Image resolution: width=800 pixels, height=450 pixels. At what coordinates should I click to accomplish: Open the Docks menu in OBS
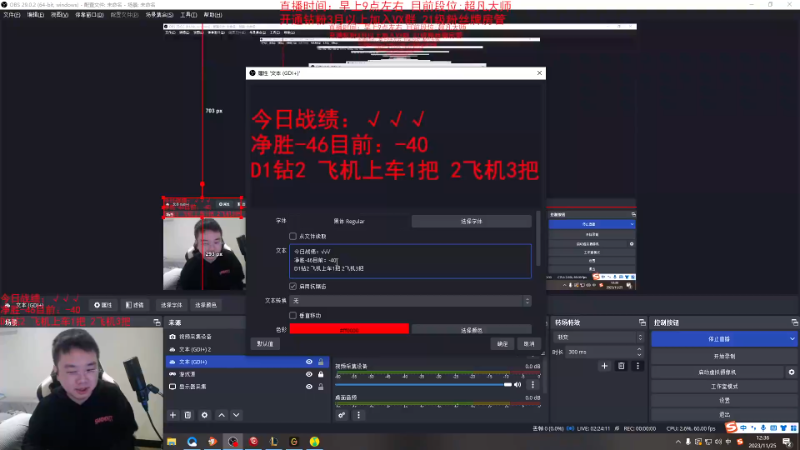click(x=89, y=15)
